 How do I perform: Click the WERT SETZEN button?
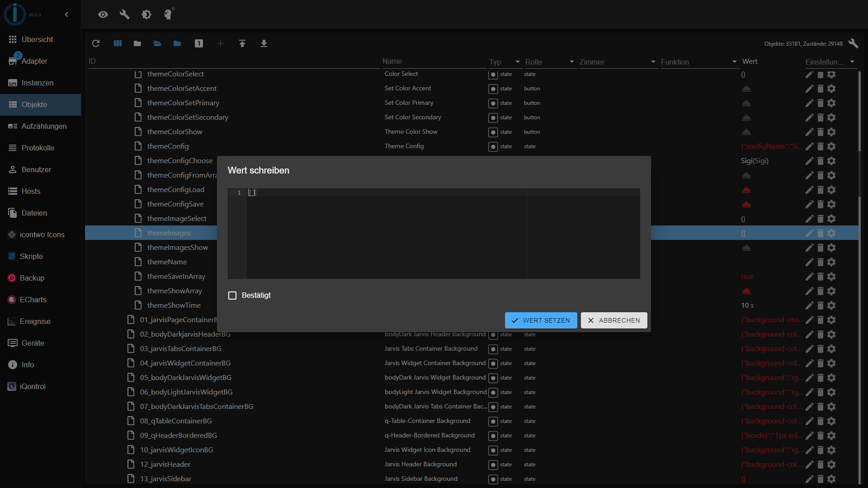tap(541, 320)
